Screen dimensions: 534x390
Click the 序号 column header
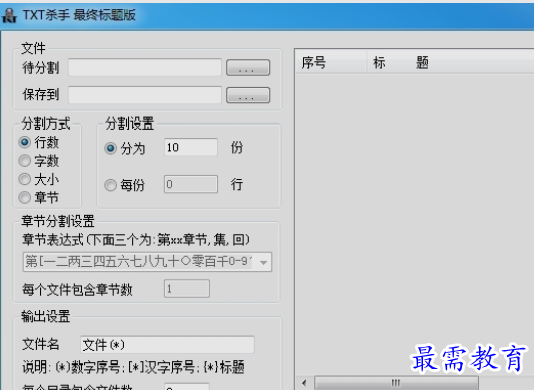pos(330,62)
